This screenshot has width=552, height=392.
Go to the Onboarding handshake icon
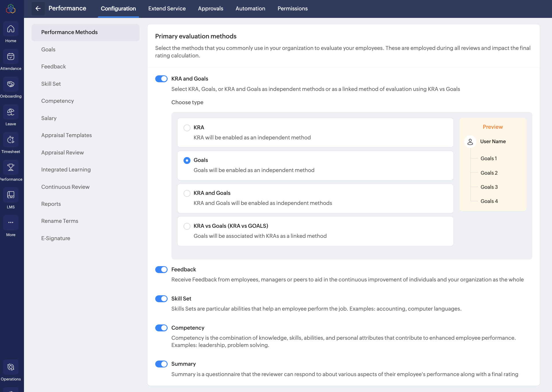click(x=11, y=85)
